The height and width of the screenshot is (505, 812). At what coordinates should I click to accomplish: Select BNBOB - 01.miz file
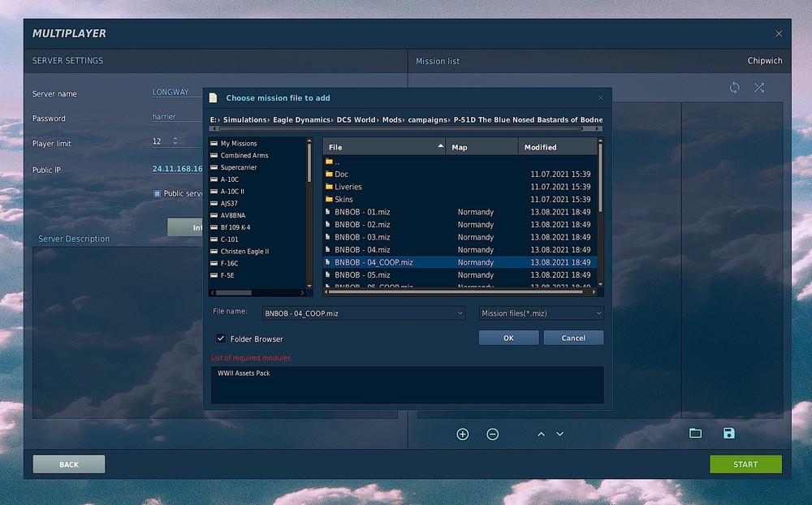[x=460, y=212]
